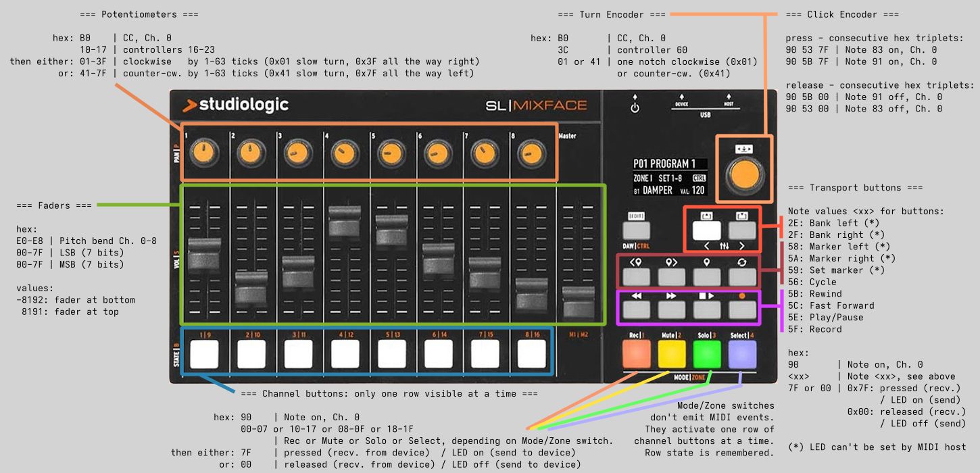Click the Rewind transport button
Viewport: 980px width, 473px height.
coord(635,310)
